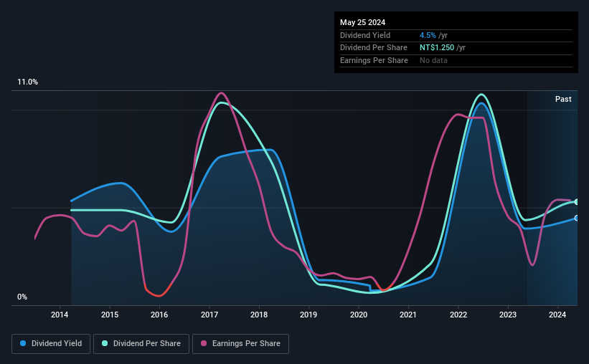This screenshot has height=364, width=589.
Task: Click the 4.5% dividend yield value
Action: tap(428, 35)
